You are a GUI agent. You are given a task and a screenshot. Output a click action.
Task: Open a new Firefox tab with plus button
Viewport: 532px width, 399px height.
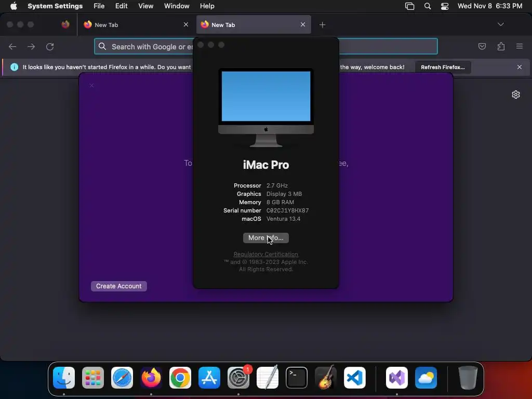coord(322,25)
